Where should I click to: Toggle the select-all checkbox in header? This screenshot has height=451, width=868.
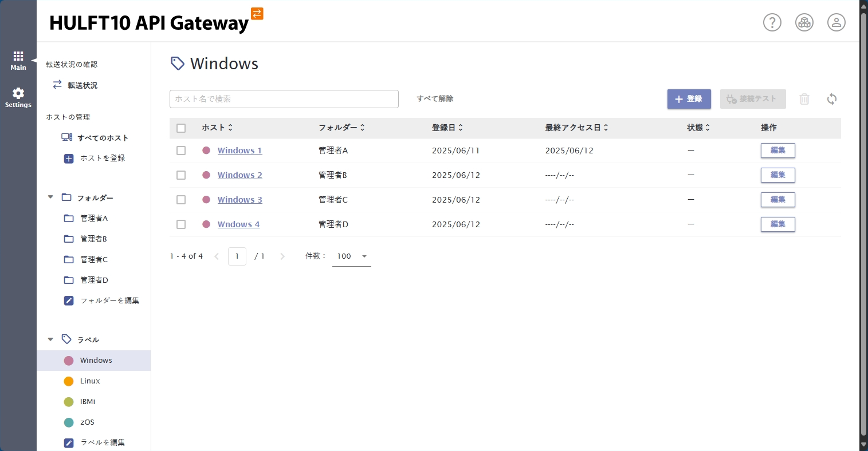tap(181, 128)
